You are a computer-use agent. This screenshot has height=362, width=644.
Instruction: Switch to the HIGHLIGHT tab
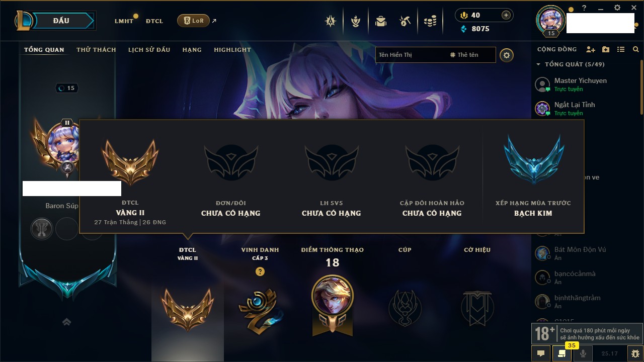coord(232,50)
